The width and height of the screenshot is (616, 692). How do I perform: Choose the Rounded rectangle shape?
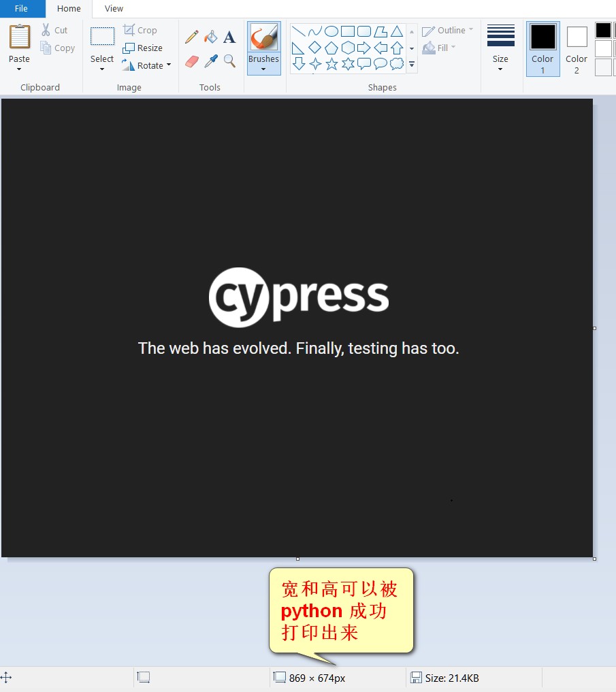364,31
